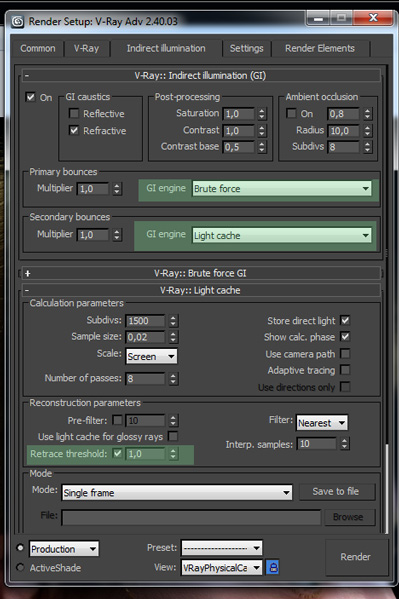Open Primary bounces GI engine dropdown

282,189
